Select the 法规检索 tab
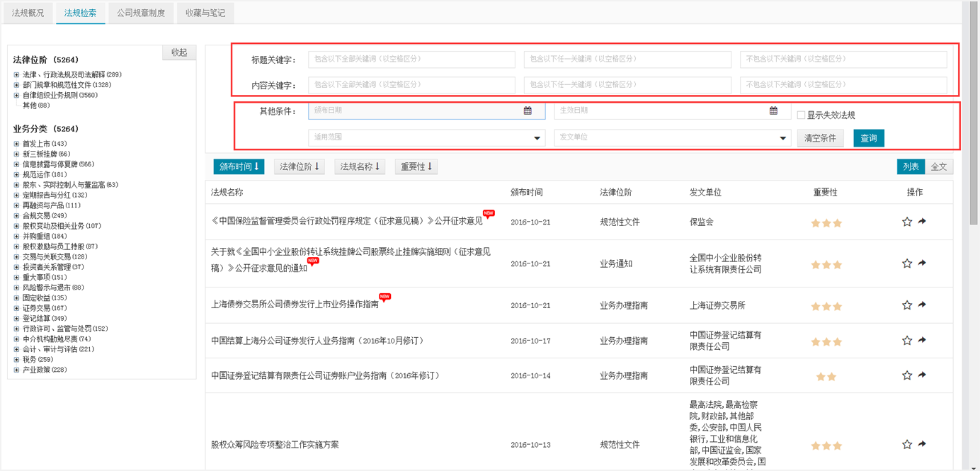This screenshot has width=980, height=471. (x=81, y=13)
